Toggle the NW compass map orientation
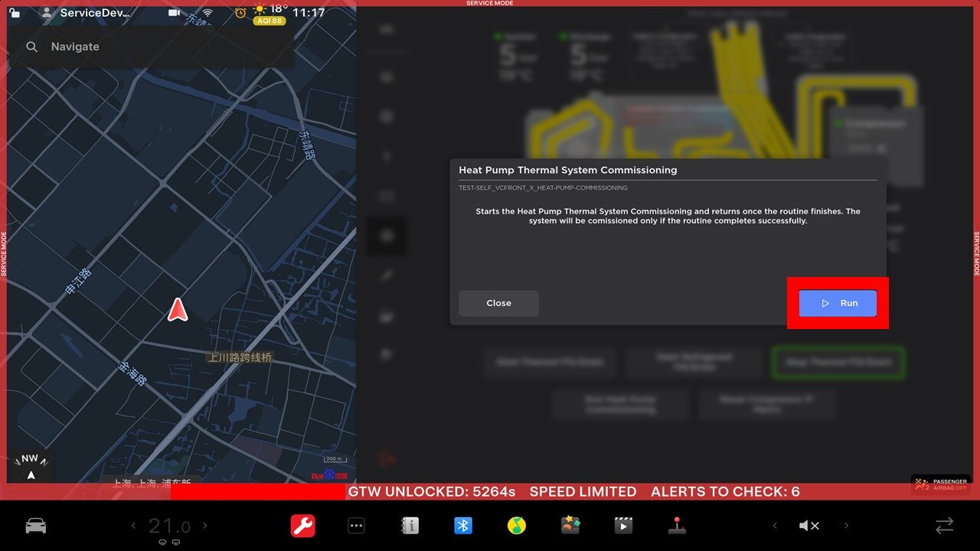 point(31,466)
